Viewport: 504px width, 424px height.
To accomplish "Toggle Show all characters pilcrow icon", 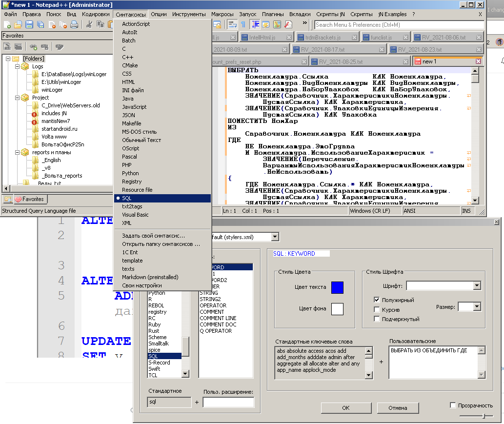I will [243, 24].
